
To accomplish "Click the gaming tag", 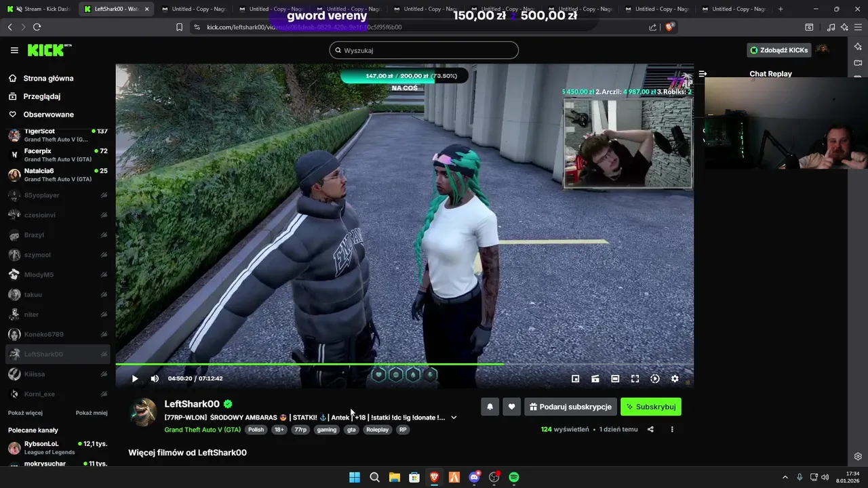I will tap(326, 430).
